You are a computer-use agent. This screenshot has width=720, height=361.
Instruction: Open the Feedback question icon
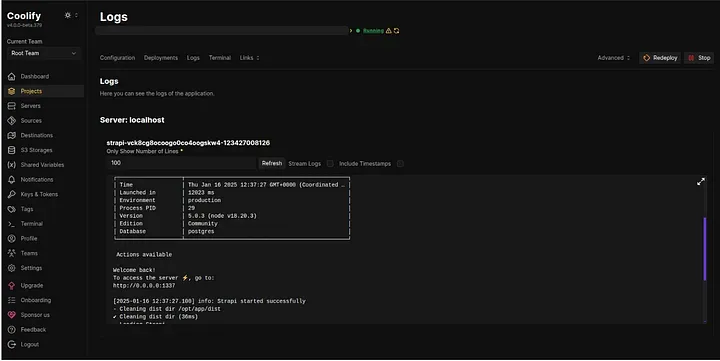coord(12,330)
